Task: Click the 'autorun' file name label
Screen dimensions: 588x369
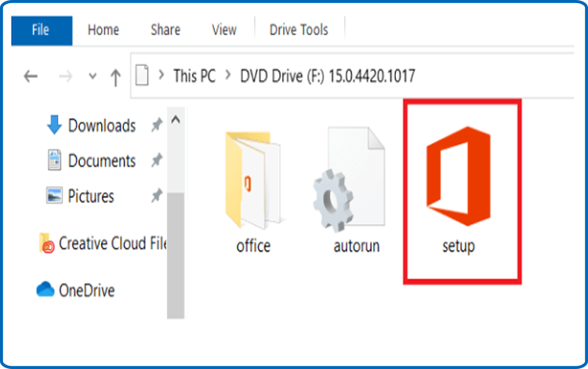Action: pos(356,246)
